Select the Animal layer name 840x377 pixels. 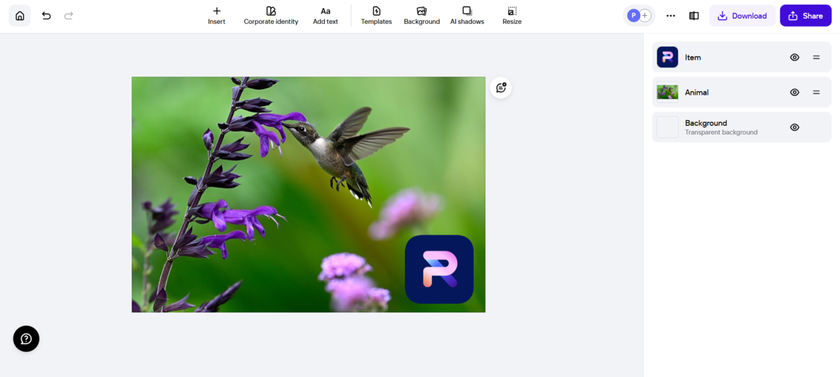[696, 92]
